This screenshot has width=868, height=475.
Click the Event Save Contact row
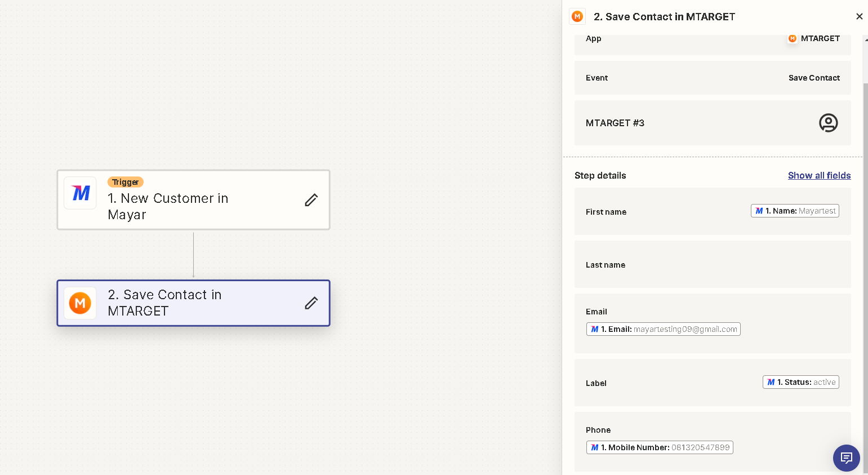point(713,78)
